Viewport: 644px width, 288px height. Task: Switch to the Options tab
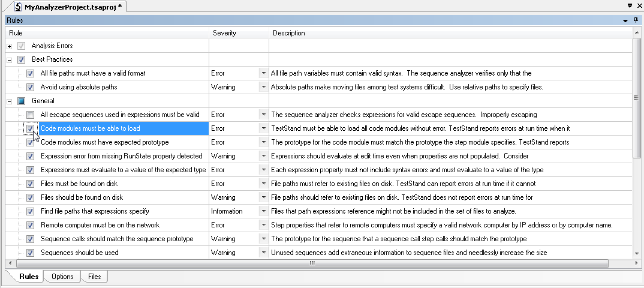62,277
